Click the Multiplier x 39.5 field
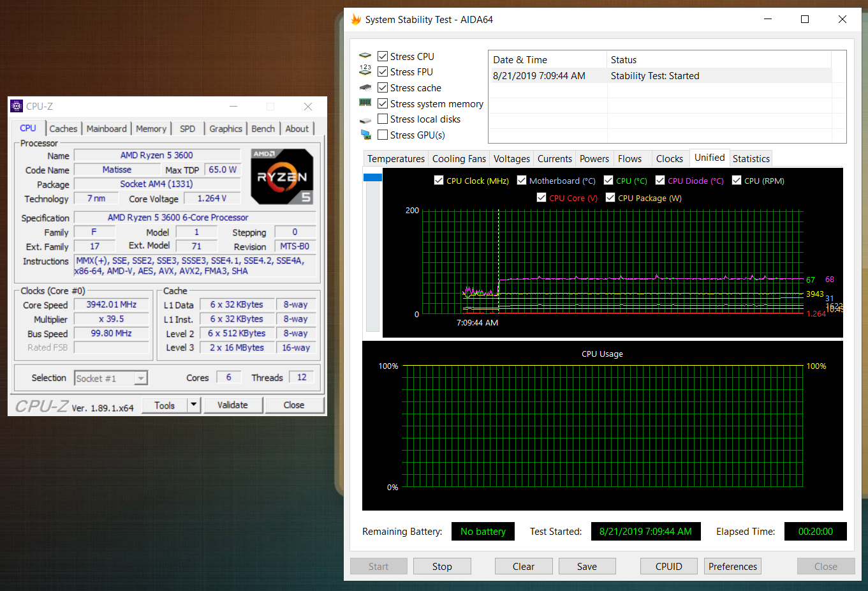The image size is (868, 591). pos(112,318)
